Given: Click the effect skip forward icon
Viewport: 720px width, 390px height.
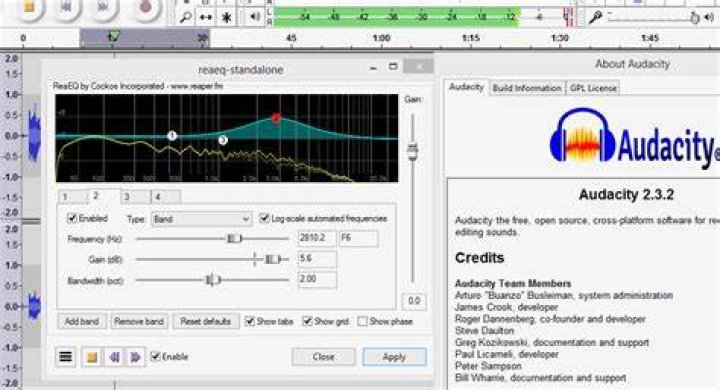Looking at the screenshot, I should (135, 356).
